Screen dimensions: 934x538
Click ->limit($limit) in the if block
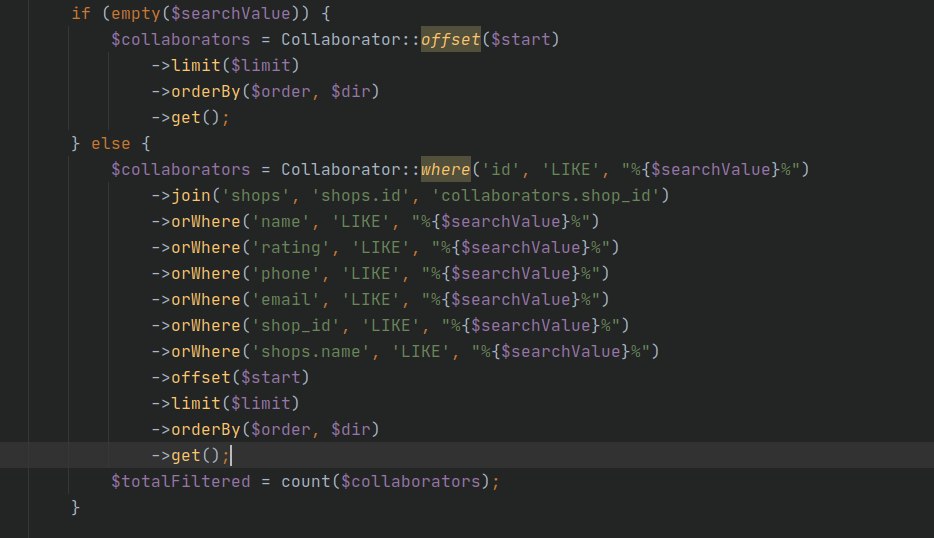click(x=225, y=66)
